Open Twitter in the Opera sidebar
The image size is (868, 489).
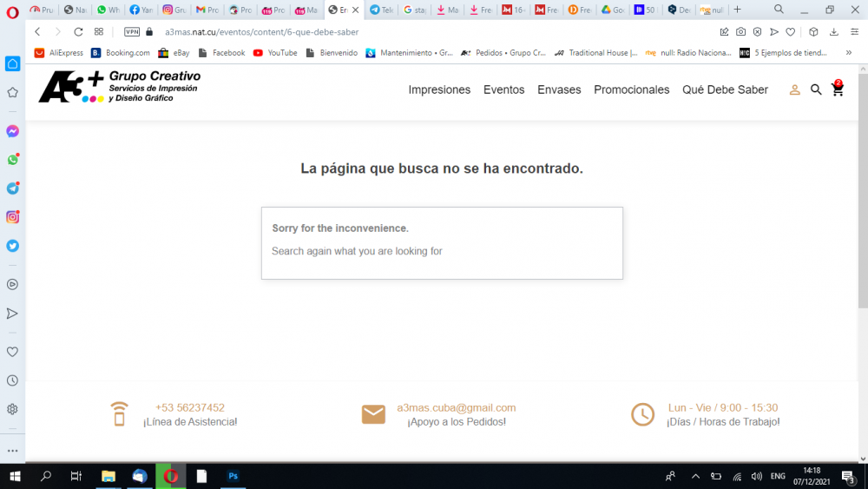point(12,246)
